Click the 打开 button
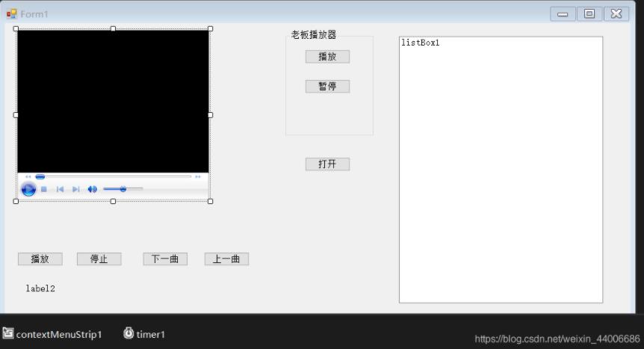644x349 pixels. [327, 164]
